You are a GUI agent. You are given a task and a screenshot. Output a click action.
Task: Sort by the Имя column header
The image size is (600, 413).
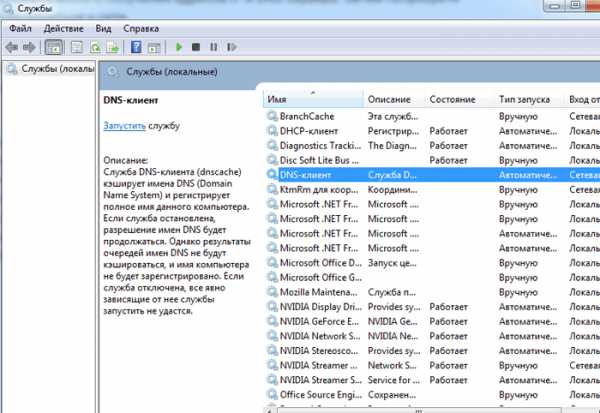[x=313, y=99]
